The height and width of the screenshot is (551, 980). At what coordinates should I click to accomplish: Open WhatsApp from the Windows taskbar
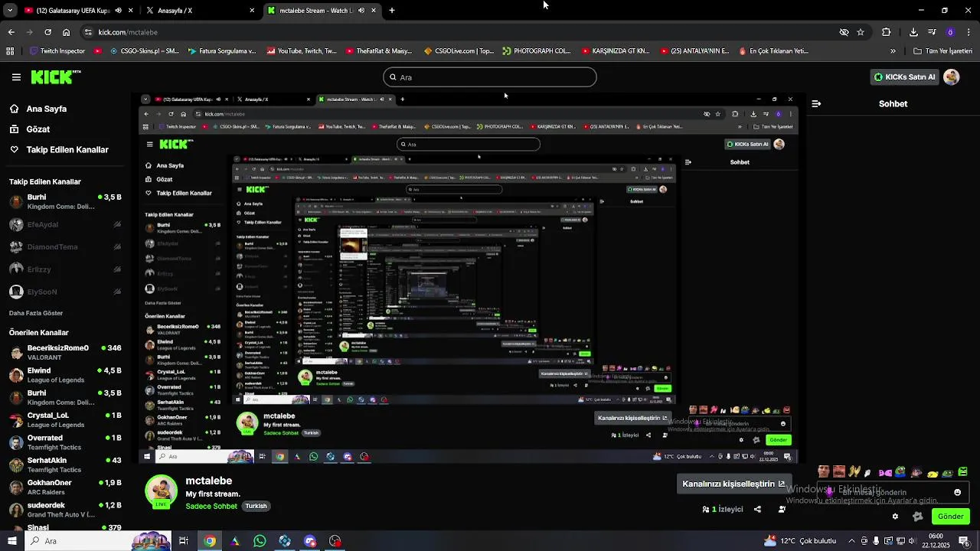[x=260, y=541]
